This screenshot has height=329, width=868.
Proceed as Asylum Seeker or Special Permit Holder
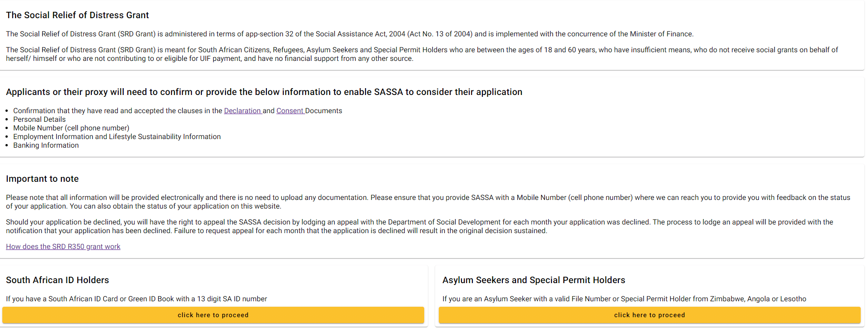pyautogui.click(x=649, y=315)
